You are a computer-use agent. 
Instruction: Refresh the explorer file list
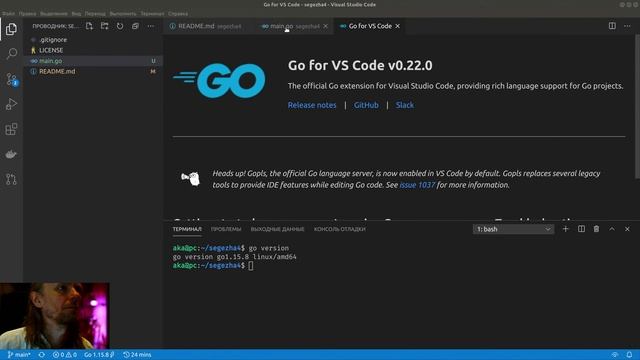[x=120, y=26]
